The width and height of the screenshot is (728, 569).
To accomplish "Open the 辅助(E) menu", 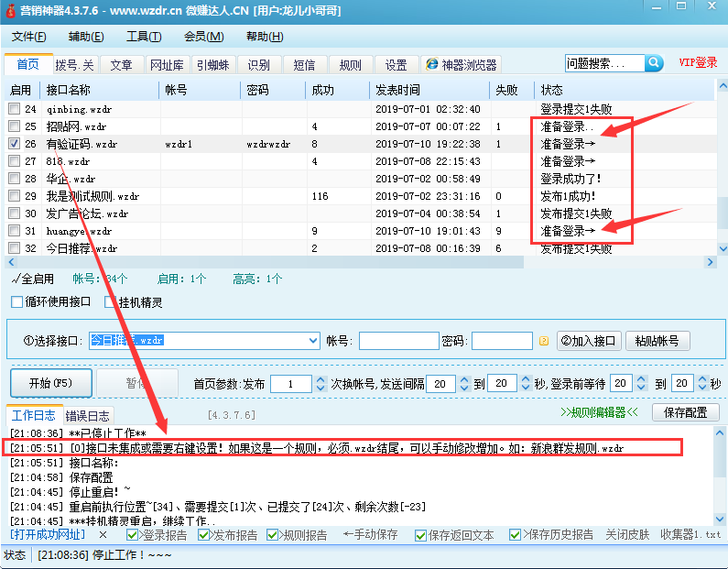I will pos(86,37).
